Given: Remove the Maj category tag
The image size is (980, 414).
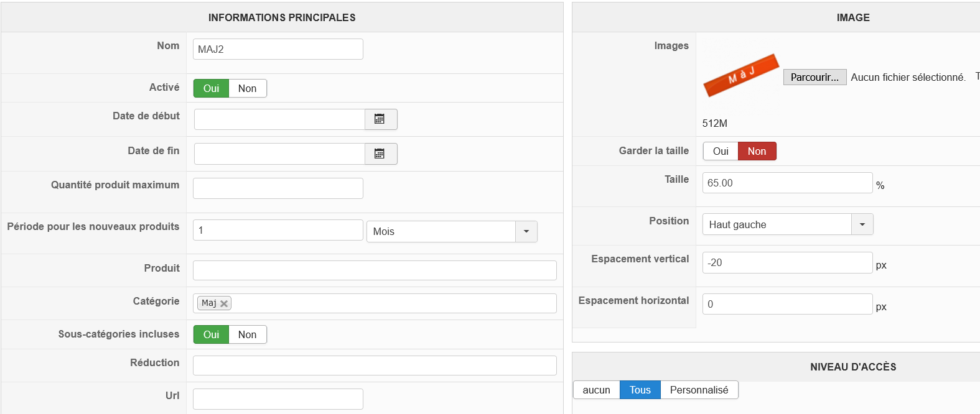Looking at the screenshot, I should (224, 303).
